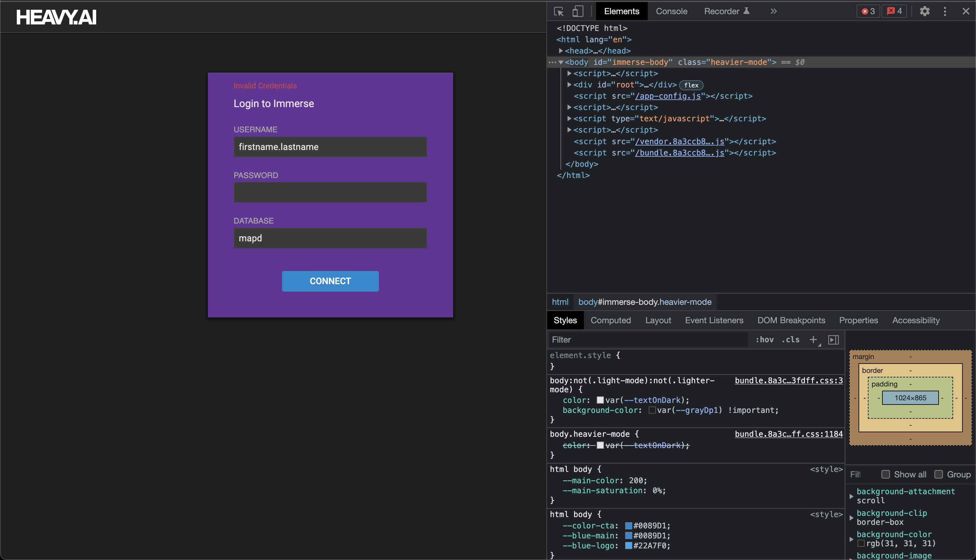Open the more tabs chevron
The image size is (976, 560).
(x=774, y=11)
